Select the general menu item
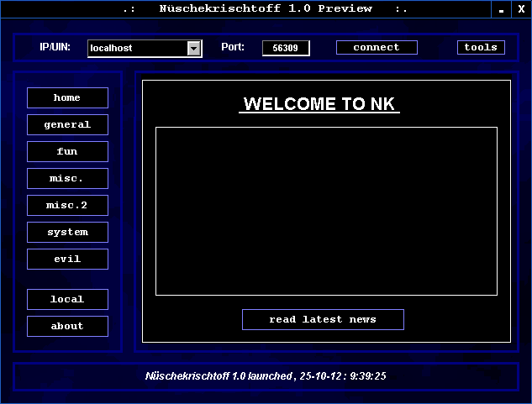Screen dimensions: 532x404 [67, 125]
